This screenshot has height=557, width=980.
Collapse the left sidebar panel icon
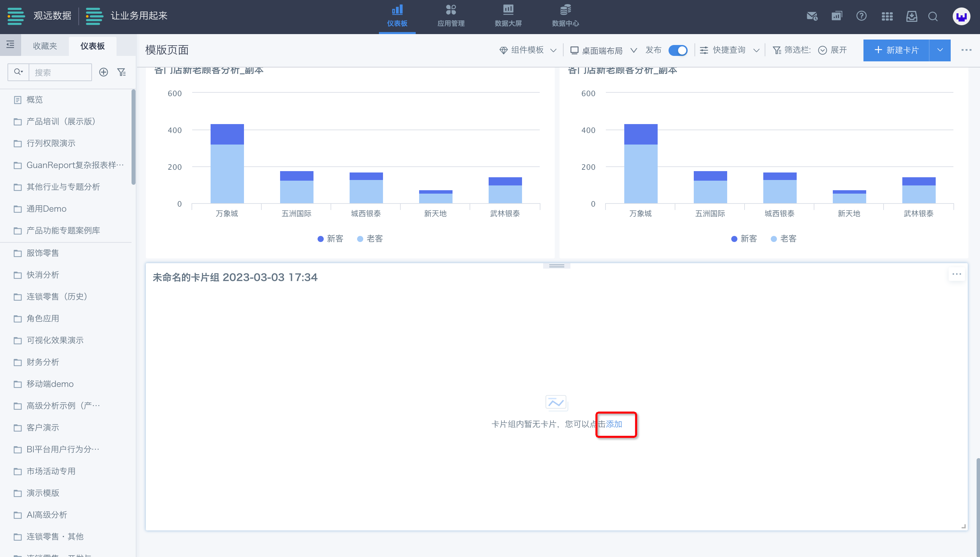pos(10,45)
